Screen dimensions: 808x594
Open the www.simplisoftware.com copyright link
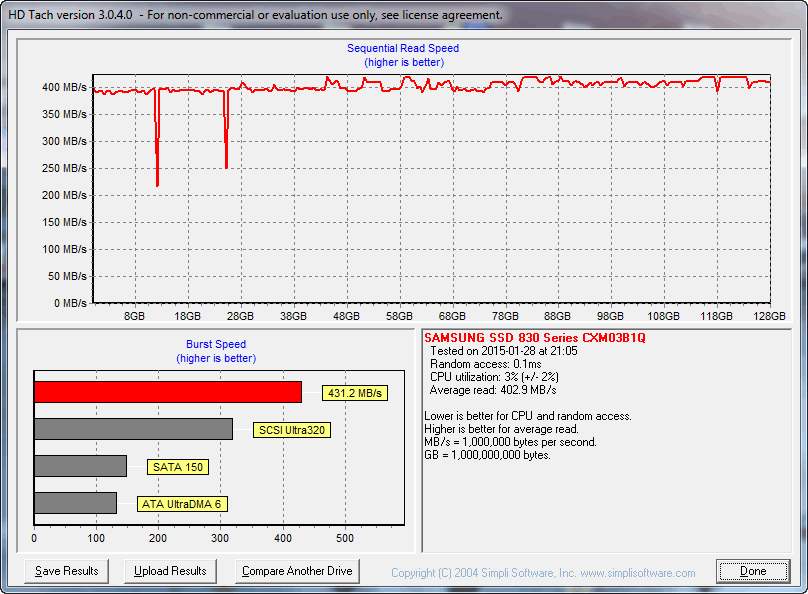tap(637, 573)
